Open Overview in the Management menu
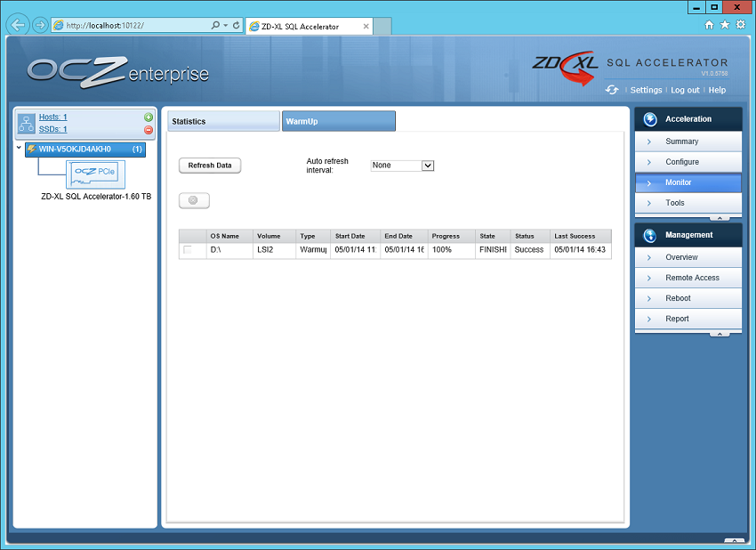 pos(688,257)
